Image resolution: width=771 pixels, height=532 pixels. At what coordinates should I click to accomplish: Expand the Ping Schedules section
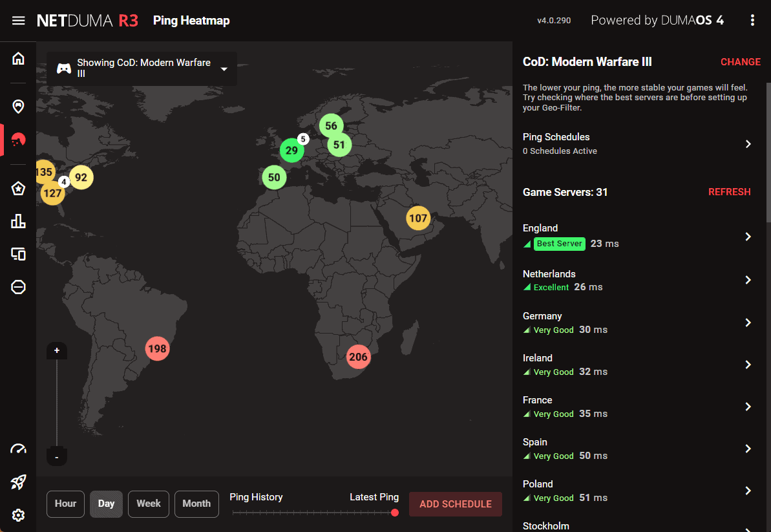tap(748, 144)
